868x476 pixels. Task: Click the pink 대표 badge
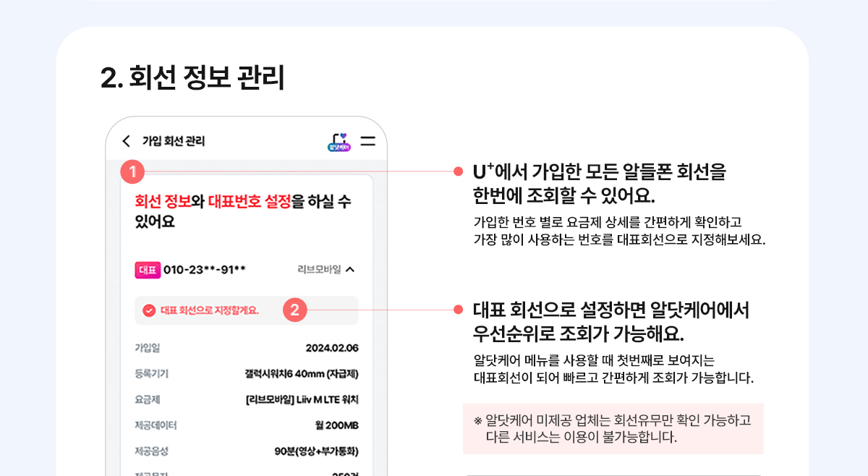click(x=148, y=270)
